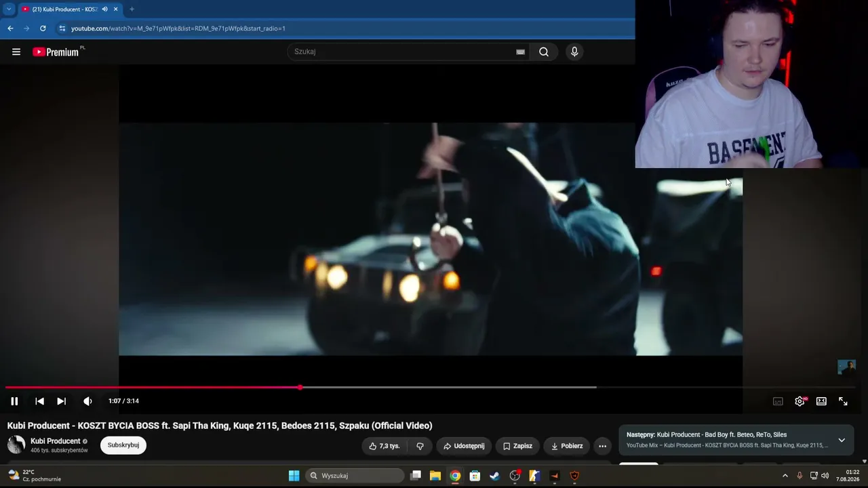
Task: Open player settings gear
Action: [x=800, y=401]
